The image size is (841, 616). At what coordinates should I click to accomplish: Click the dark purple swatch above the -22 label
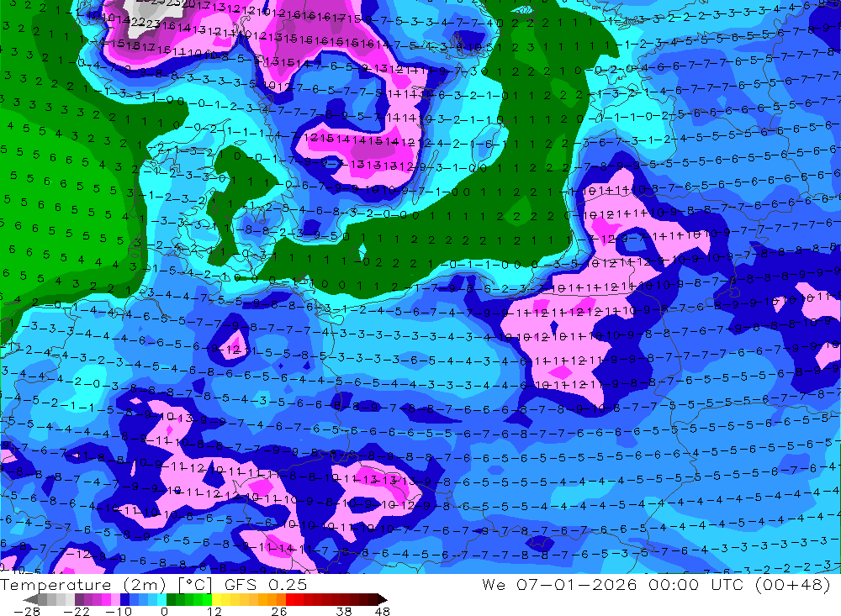tap(79, 599)
